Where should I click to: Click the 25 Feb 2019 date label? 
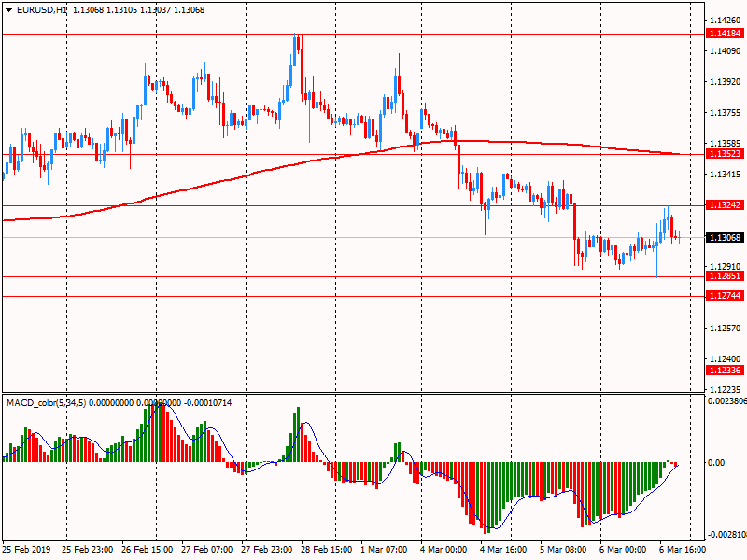click(28, 550)
